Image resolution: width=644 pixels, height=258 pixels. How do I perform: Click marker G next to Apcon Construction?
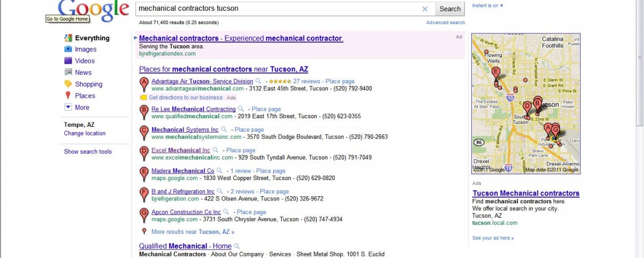coord(144,215)
